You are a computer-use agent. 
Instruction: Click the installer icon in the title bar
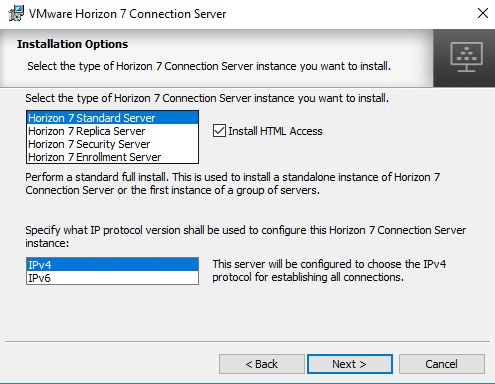click(16, 14)
